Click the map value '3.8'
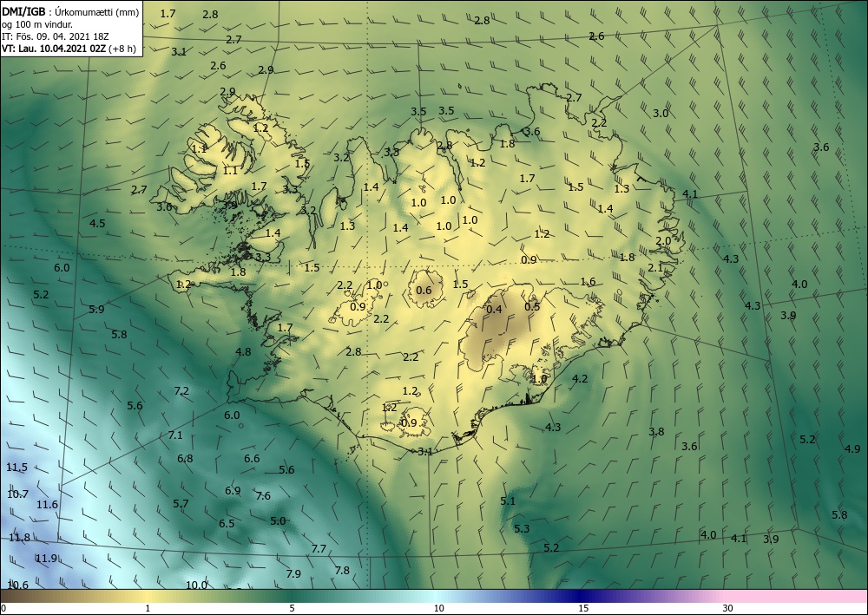This screenshot has height=615, width=868. click(x=656, y=432)
